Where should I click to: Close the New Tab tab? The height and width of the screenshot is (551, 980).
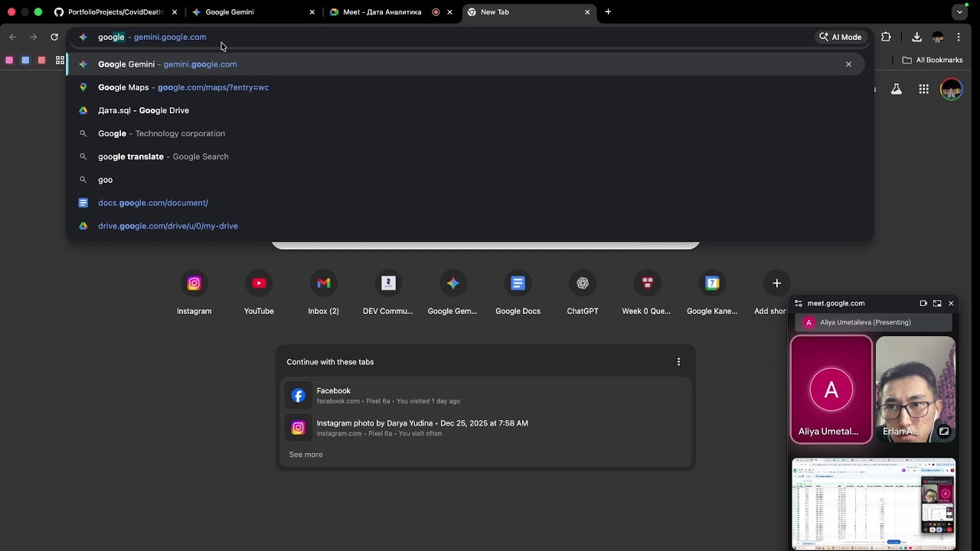pyautogui.click(x=587, y=12)
